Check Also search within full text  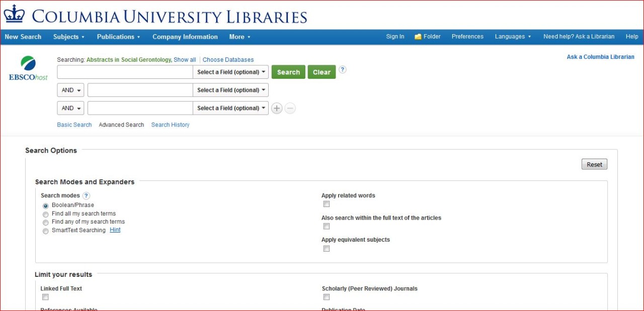327,226
